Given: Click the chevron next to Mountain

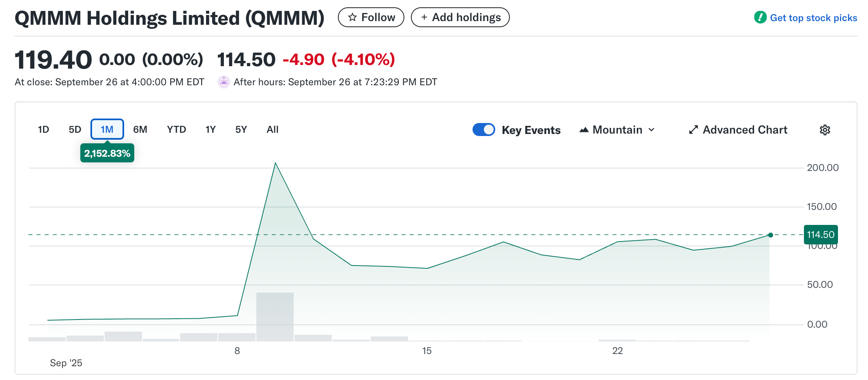Looking at the screenshot, I should point(651,130).
